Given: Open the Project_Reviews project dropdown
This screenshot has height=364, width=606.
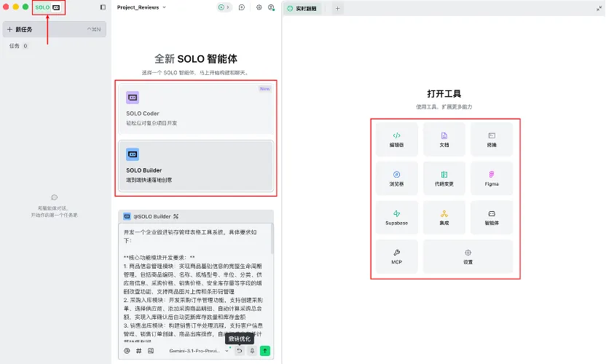Looking at the screenshot, I should (141, 7).
